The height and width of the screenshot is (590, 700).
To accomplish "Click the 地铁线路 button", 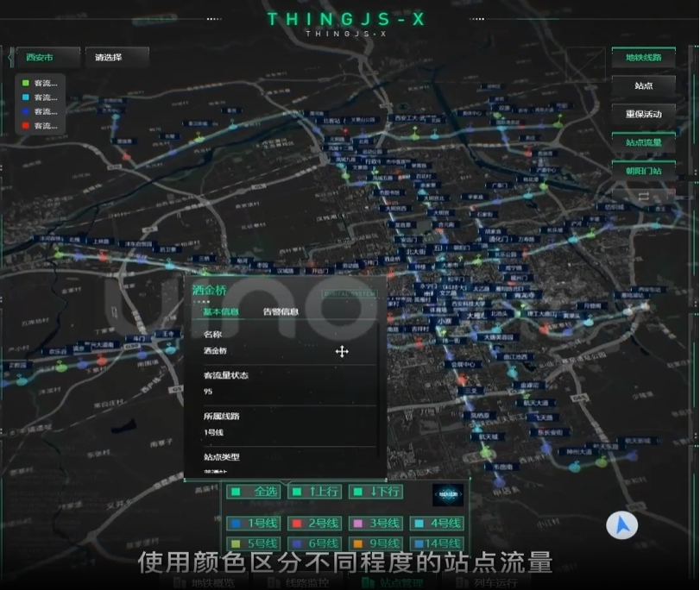I will pos(643,57).
